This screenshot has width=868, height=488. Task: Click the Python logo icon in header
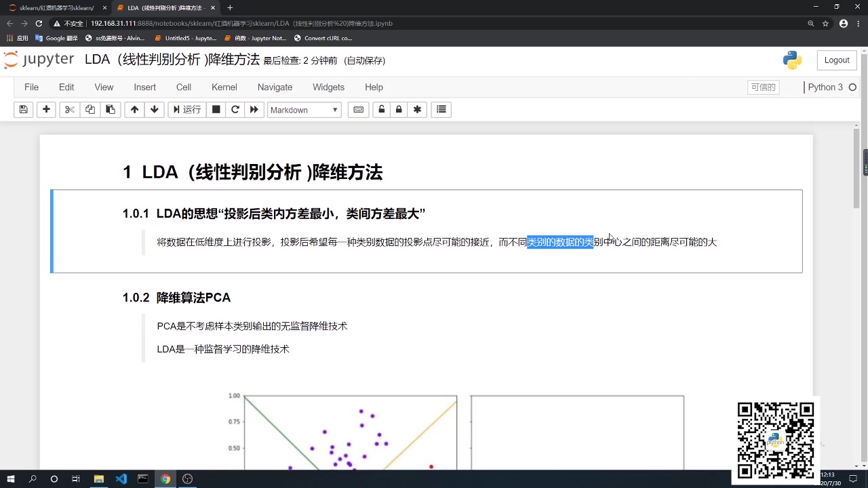pyautogui.click(x=792, y=60)
